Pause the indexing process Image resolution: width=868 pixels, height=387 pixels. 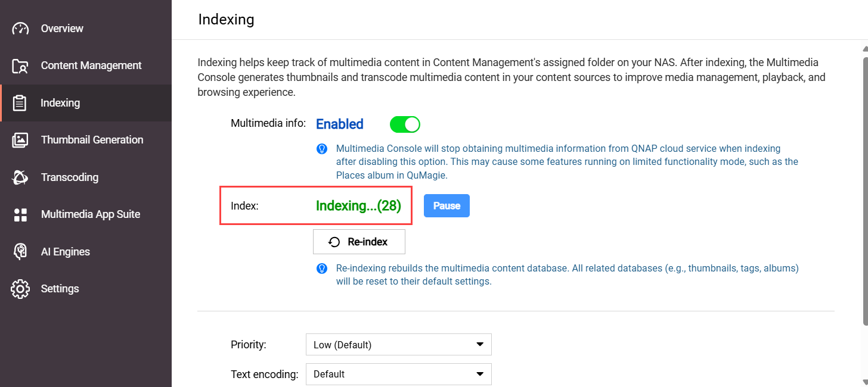447,206
